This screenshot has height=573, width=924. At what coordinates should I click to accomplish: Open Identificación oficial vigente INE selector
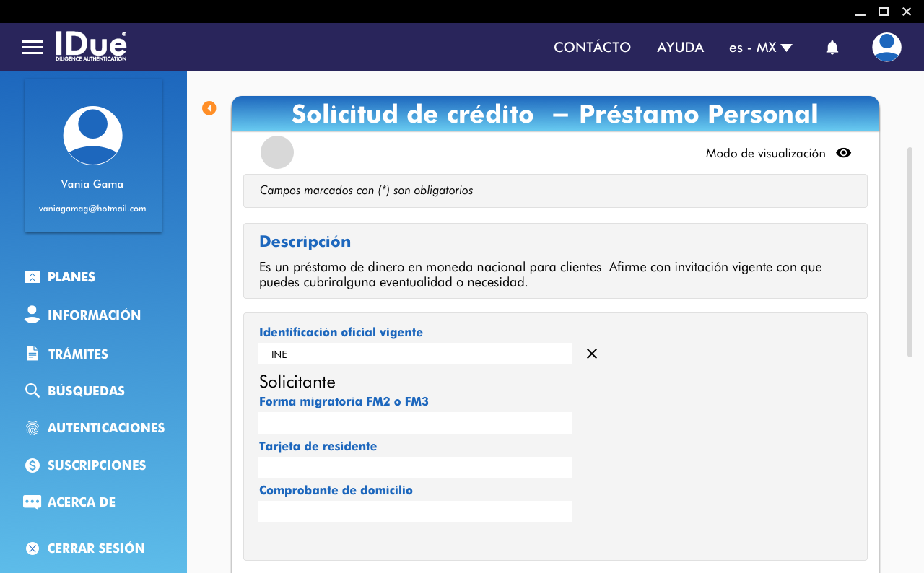pyautogui.click(x=414, y=354)
